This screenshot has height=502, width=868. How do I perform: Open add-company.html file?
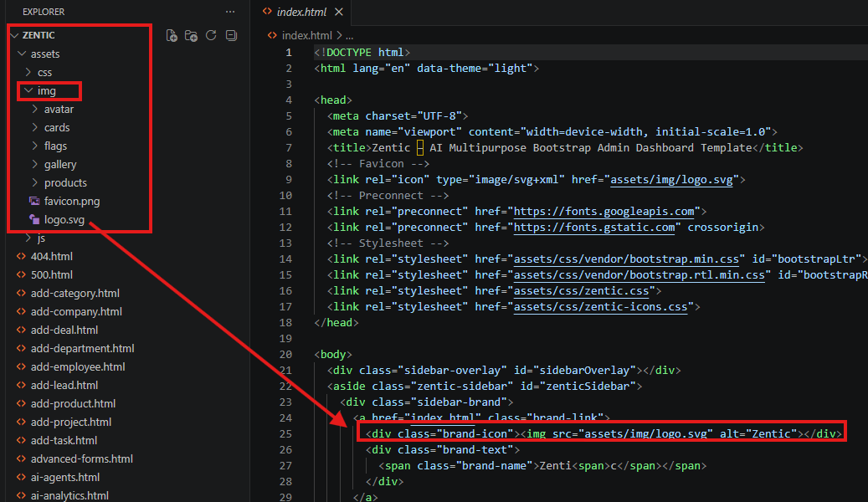[76, 311]
